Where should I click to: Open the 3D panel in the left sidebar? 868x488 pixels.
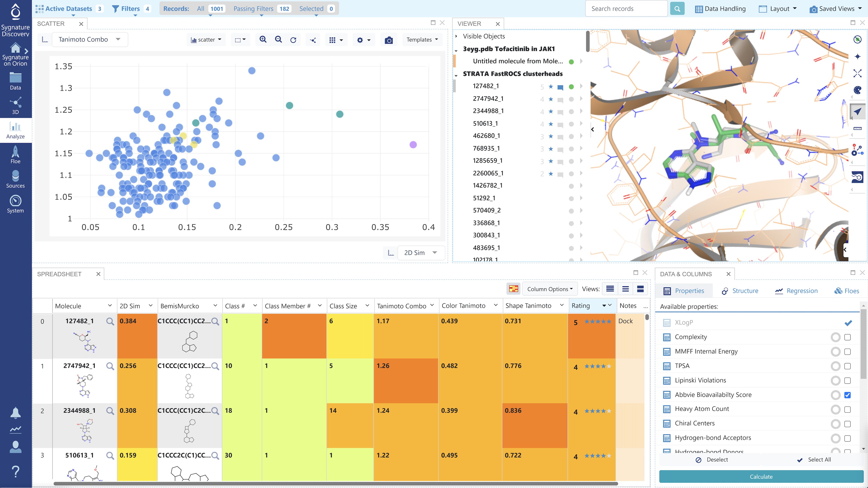tap(15, 105)
